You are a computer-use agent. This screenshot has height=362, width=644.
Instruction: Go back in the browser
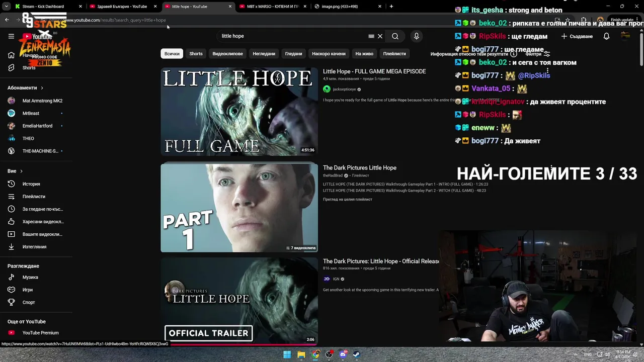pyautogui.click(x=7, y=20)
